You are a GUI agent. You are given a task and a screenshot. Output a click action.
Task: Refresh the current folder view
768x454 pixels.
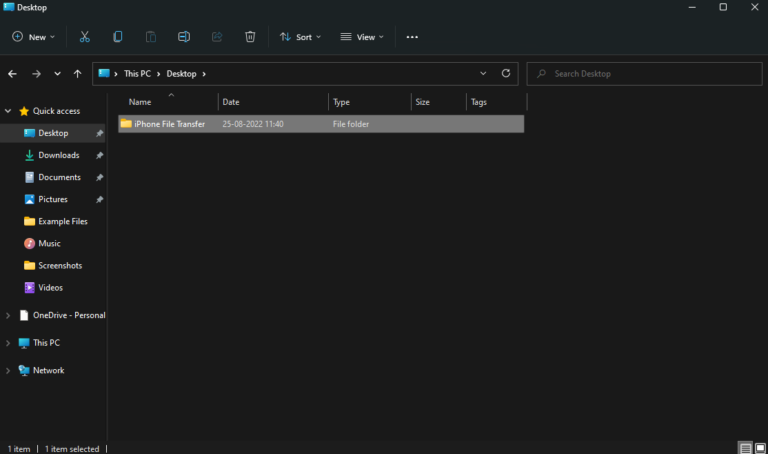(506, 73)
